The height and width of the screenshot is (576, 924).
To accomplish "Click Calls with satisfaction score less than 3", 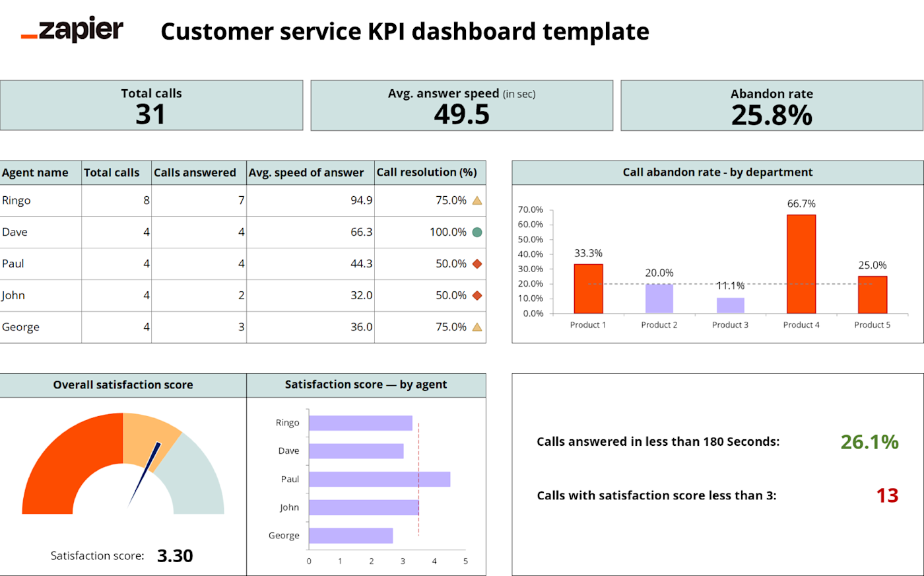I will (657, 495).
